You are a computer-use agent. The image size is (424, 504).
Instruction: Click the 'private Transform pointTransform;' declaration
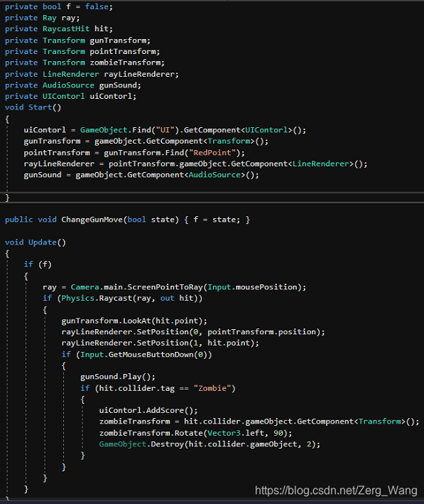[x=82, y=51]
